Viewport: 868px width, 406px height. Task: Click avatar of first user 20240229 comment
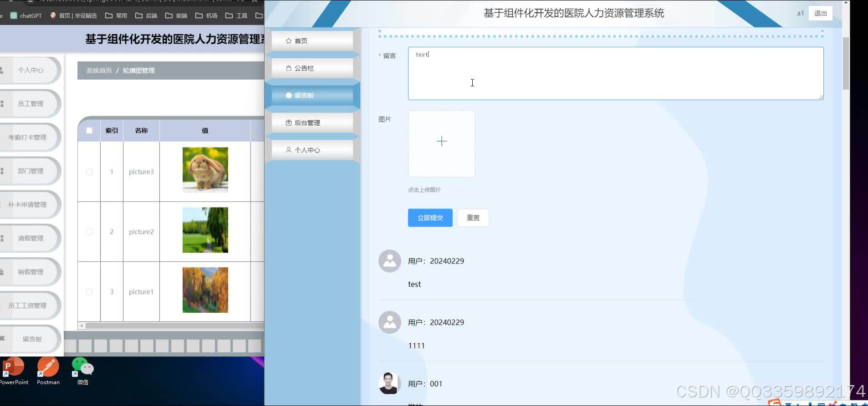pos(390,261)
